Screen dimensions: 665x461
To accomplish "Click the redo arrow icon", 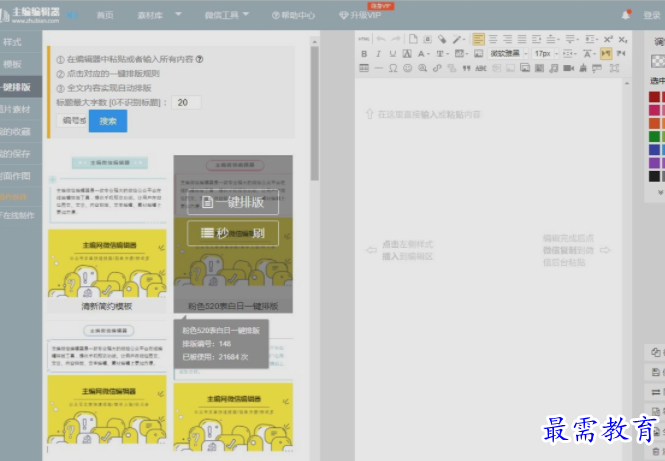I will tap(395, 39).
